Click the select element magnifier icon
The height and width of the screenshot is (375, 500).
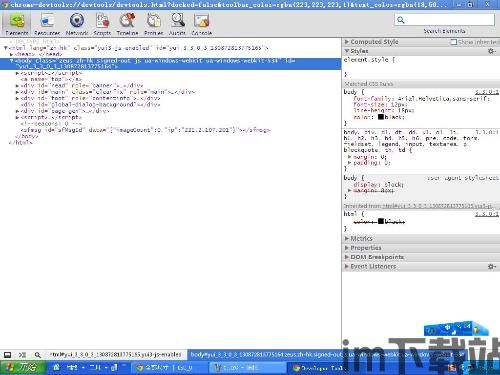pyautogui.click(x=37, y=355)
